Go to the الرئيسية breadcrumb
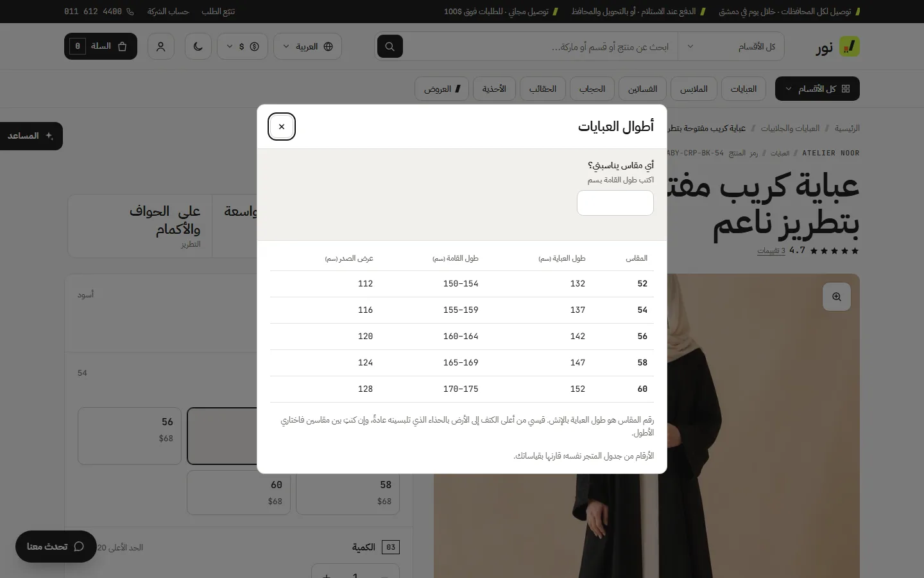 (x=847, y=128)
